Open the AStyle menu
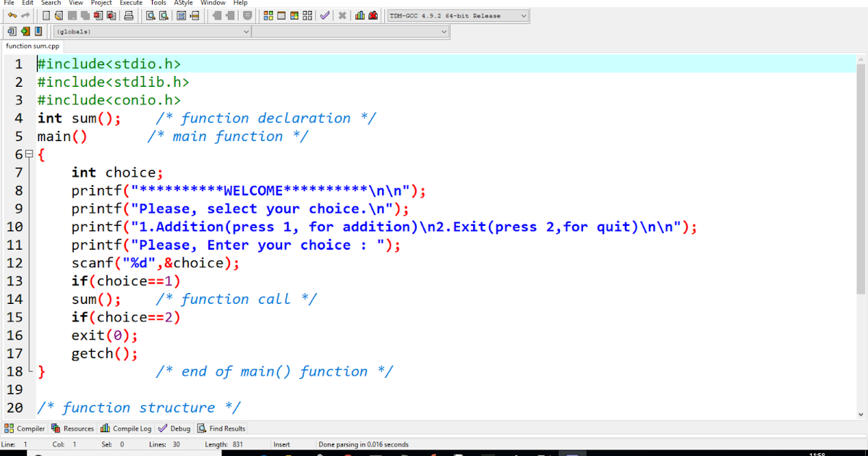Screen dimensions: 868x456 (x=183, y=3)
